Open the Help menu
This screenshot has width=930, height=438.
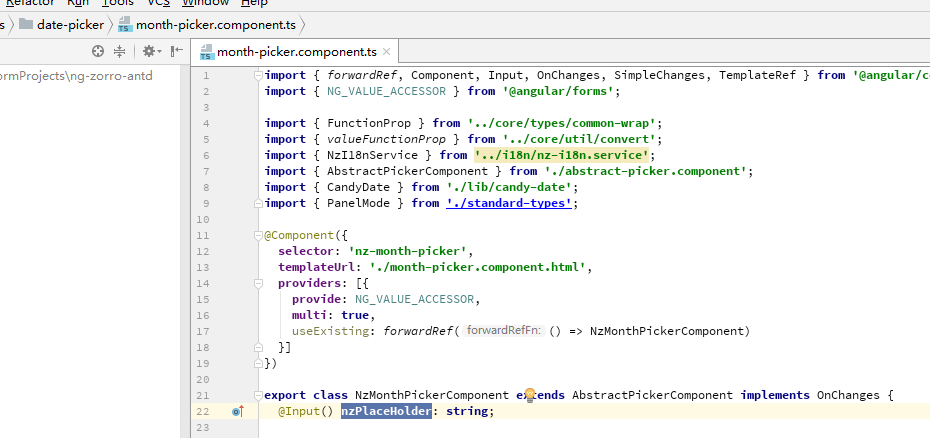[x=254, y=3]
